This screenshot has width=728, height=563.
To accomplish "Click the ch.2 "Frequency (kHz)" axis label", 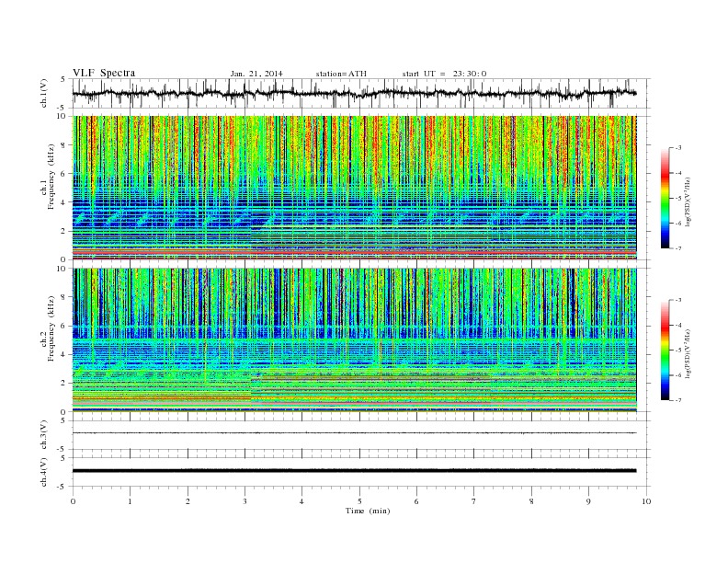I will (51, 327).
